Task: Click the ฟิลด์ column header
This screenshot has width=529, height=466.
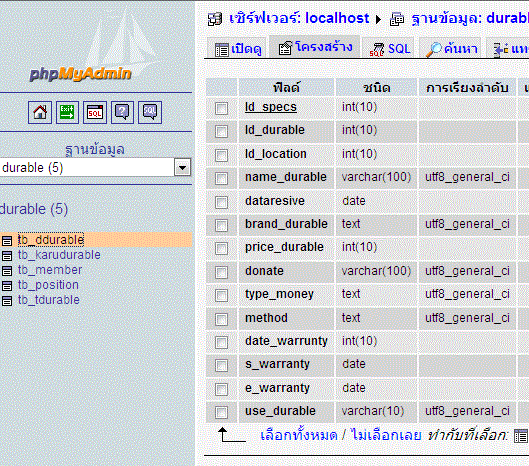Action: pyautogui.click(x=286, y=88)
